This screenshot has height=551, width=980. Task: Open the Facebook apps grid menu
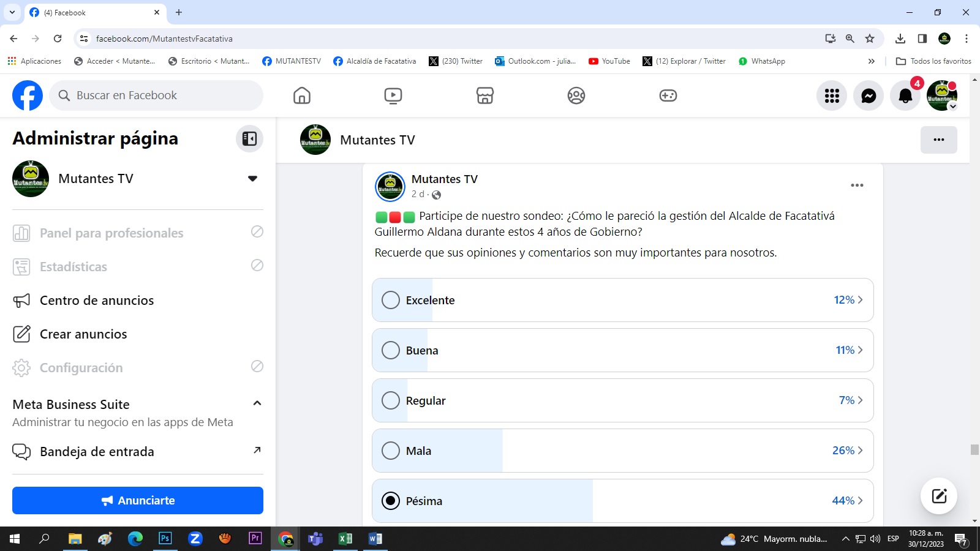click(x=832, y=96)
